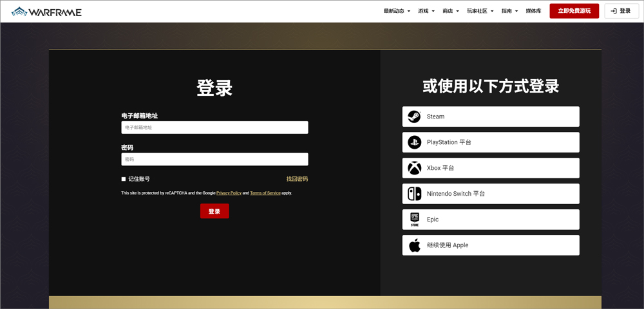Image resolution: width=644 pixels, height=309 pixels.
Task: Expand the 玩家社区 dropdown menu
Action: click(x=480, y=11)
